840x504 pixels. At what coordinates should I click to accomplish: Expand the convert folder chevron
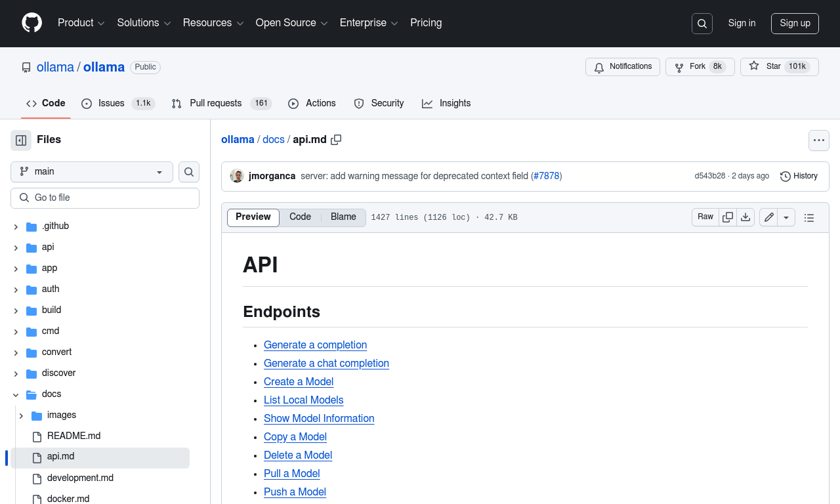16,352
